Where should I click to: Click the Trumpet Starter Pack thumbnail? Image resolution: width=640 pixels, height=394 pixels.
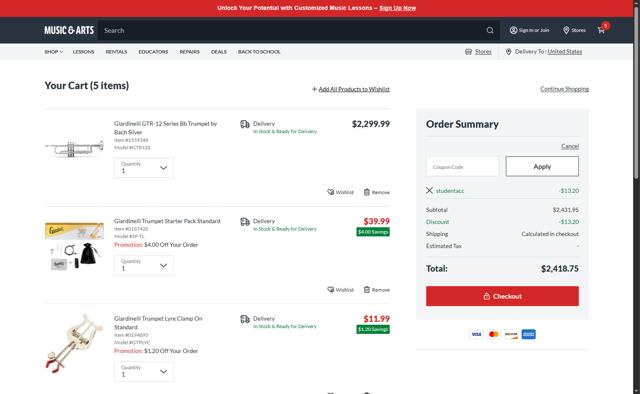point(74,246)
